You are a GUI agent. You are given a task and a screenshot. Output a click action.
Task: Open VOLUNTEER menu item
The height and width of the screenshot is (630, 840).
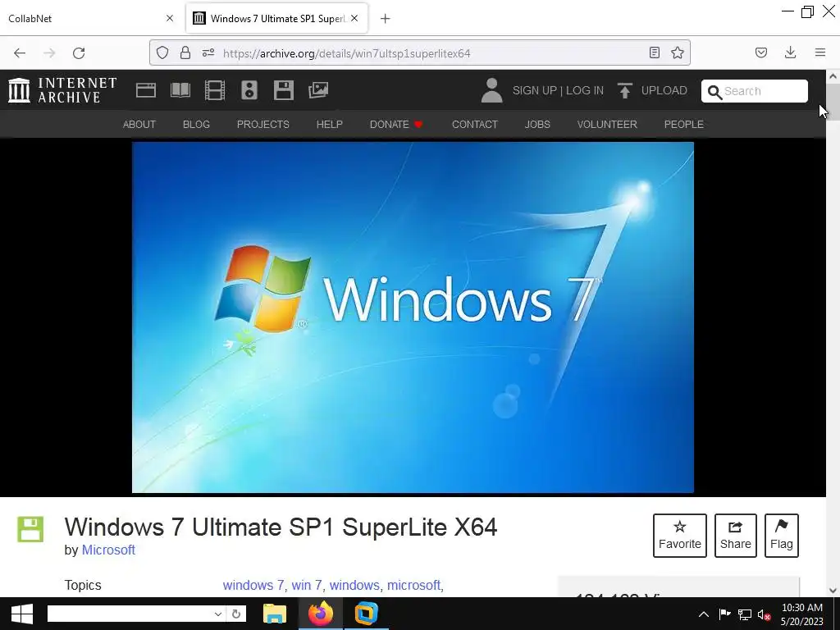(x=607, y=125)
